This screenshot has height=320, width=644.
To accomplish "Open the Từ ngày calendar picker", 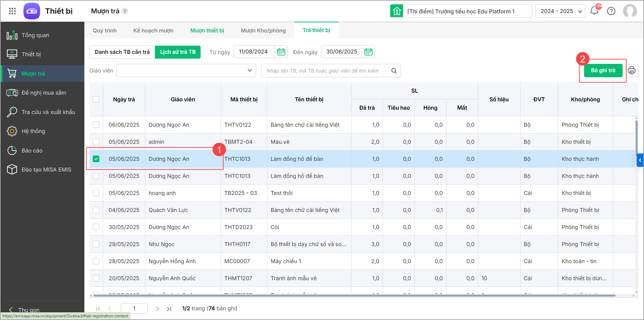I will [x=281, y=52].
